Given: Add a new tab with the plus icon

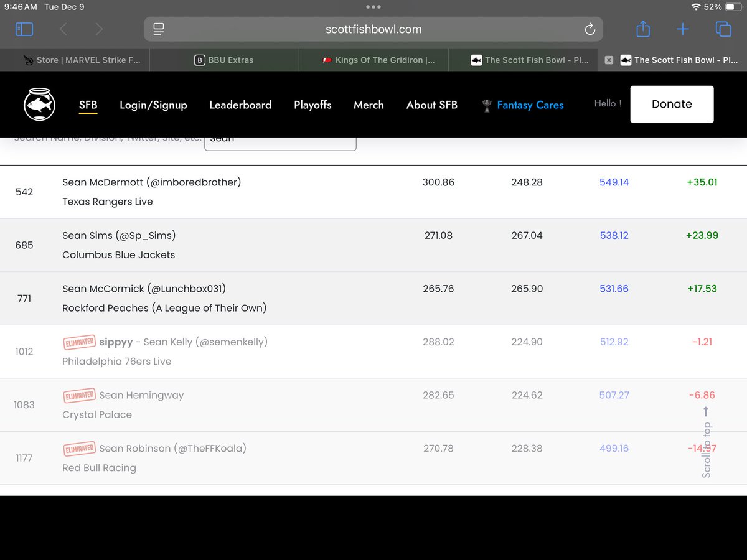Looking at the screenshot, I should (683, 29).
